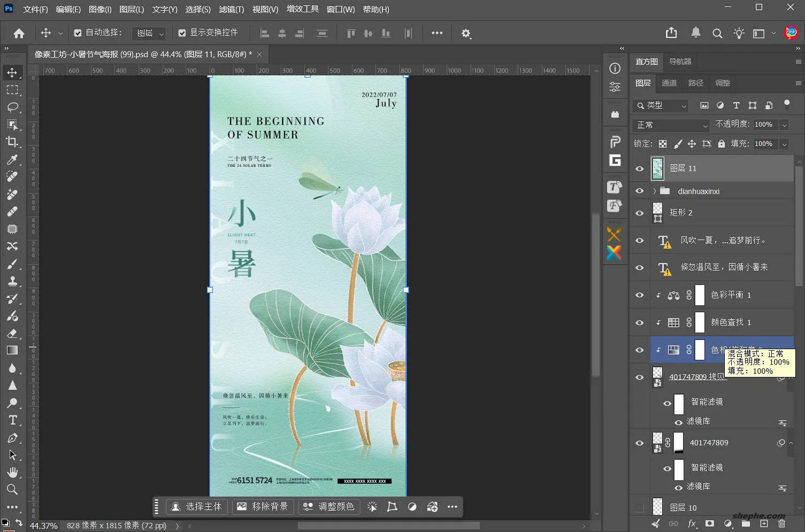Click create new layer icon

coord(764,523)
